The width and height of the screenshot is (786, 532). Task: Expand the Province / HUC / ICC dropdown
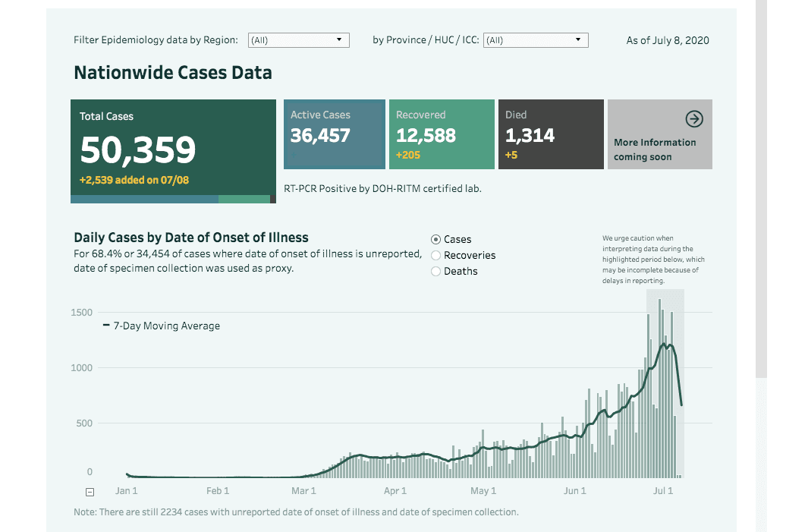coord(536,40)
